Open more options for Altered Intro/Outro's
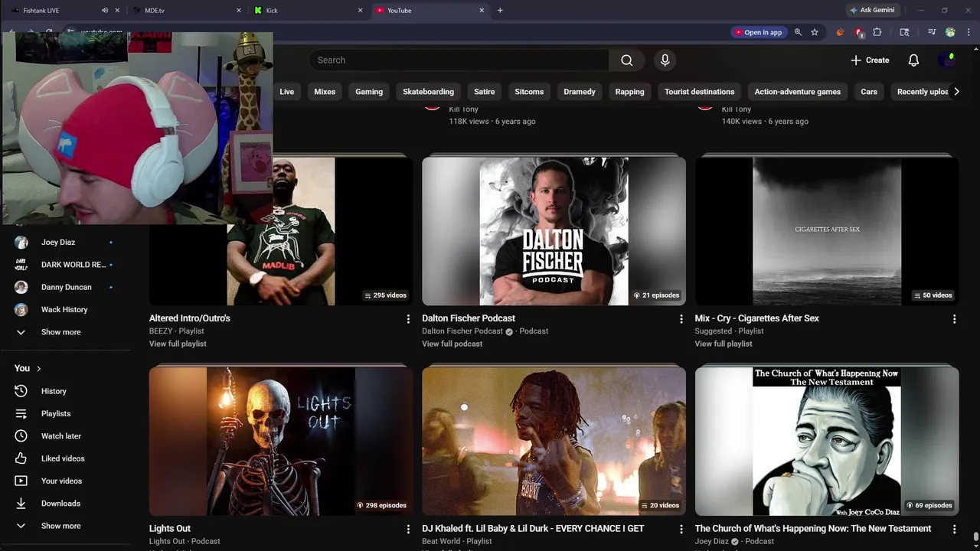The width and height of the screenshot is (980, 551). 408,319
